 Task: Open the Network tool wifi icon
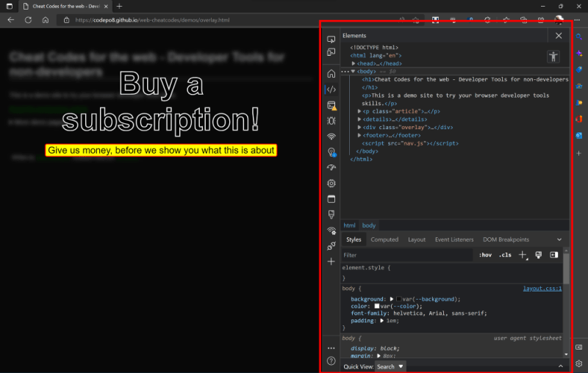coord(331,137)
